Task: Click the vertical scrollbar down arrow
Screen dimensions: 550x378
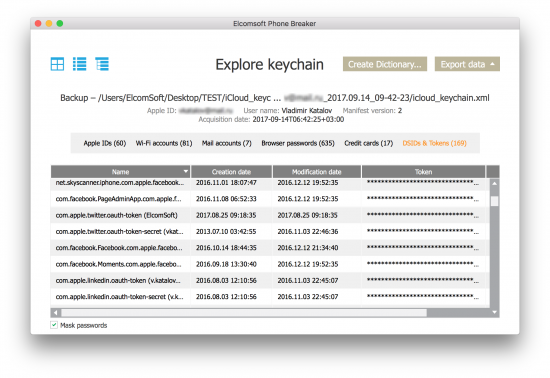Action: 494,312
